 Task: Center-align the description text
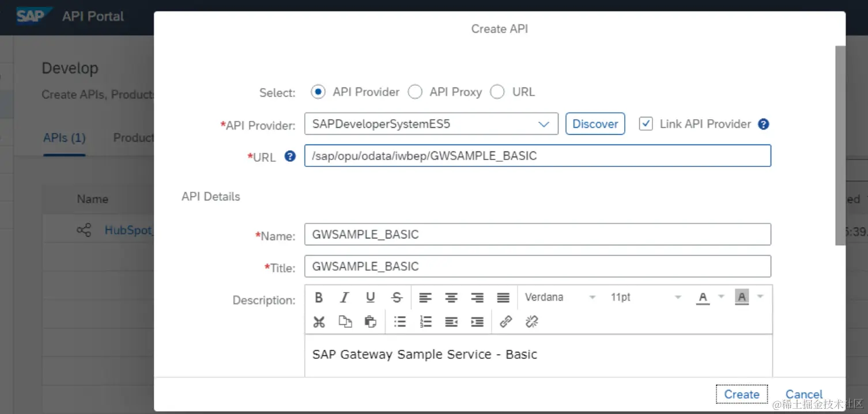click(x=451, y=298)
